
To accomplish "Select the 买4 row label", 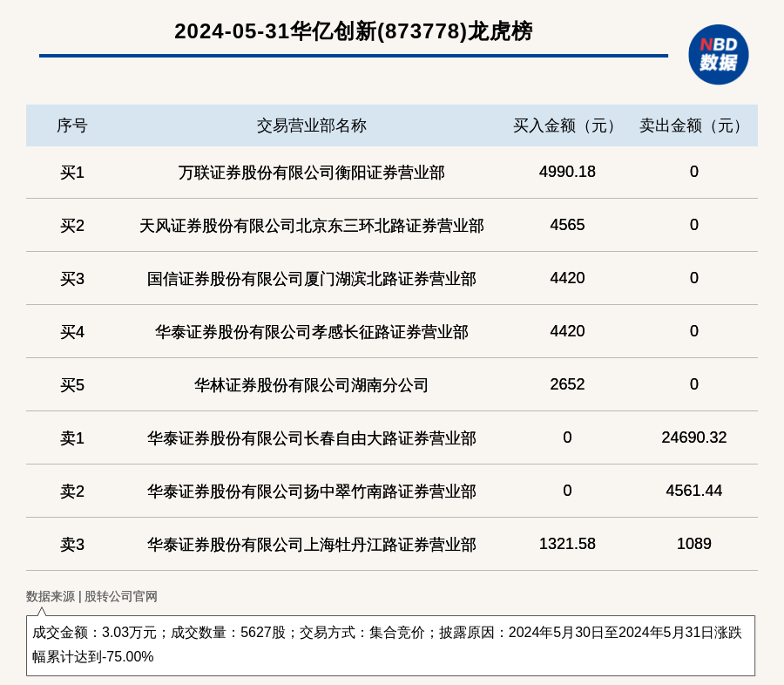I will pos(72,332).
